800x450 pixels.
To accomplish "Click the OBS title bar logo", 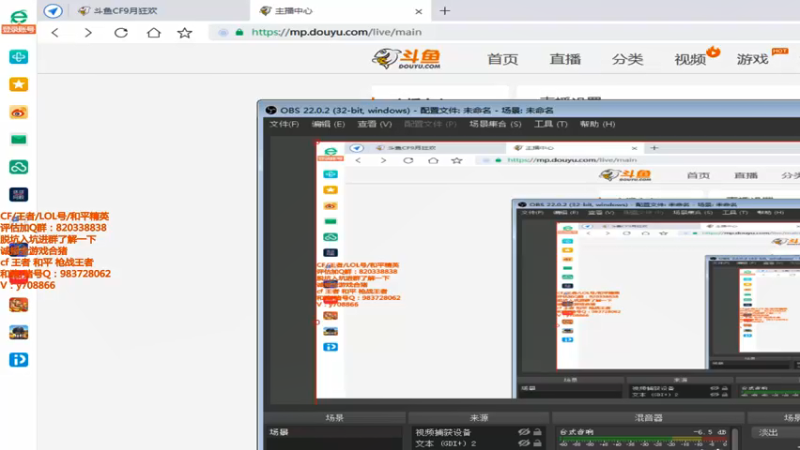I will 271,110.
